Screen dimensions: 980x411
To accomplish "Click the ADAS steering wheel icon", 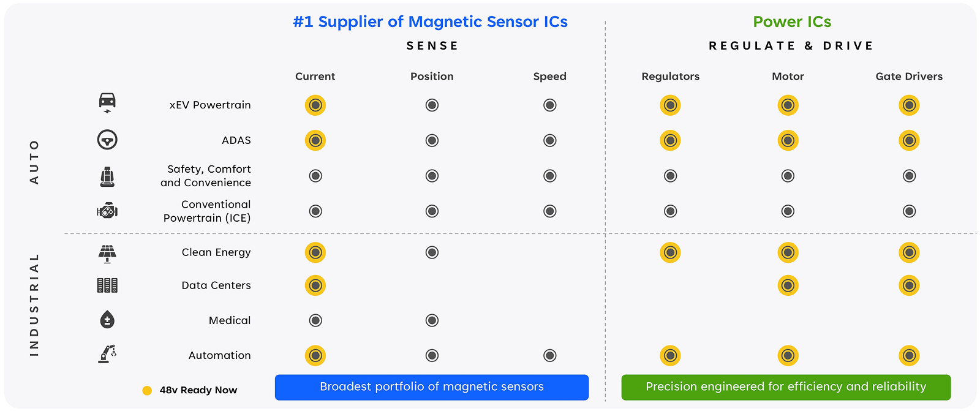I will (107, 140).
